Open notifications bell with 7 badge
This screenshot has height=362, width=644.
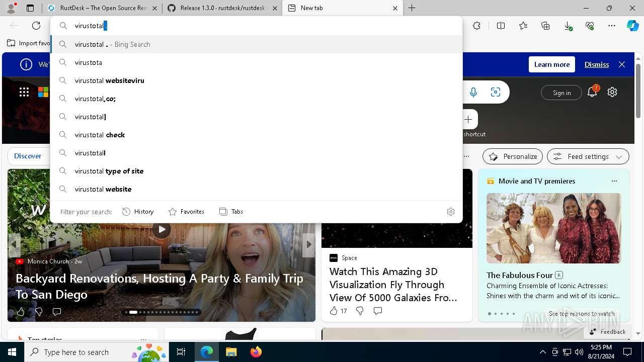coord(593,92)
